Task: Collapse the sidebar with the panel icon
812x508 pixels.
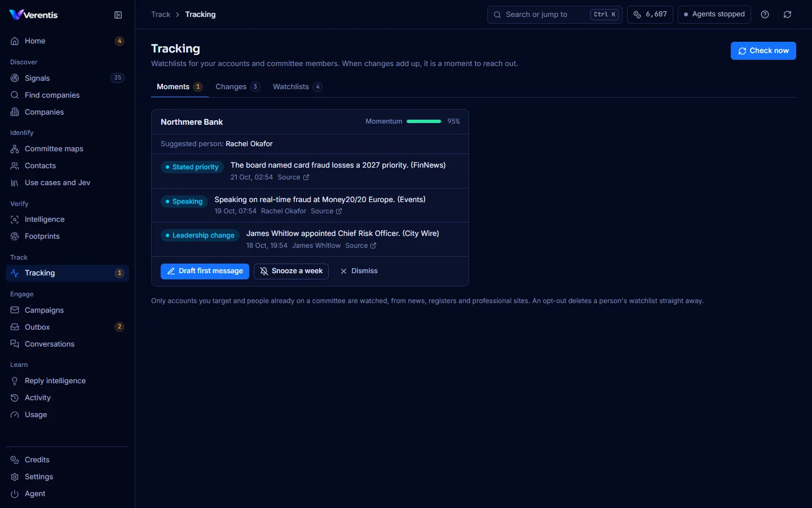Action: click(x=118, y=15)
